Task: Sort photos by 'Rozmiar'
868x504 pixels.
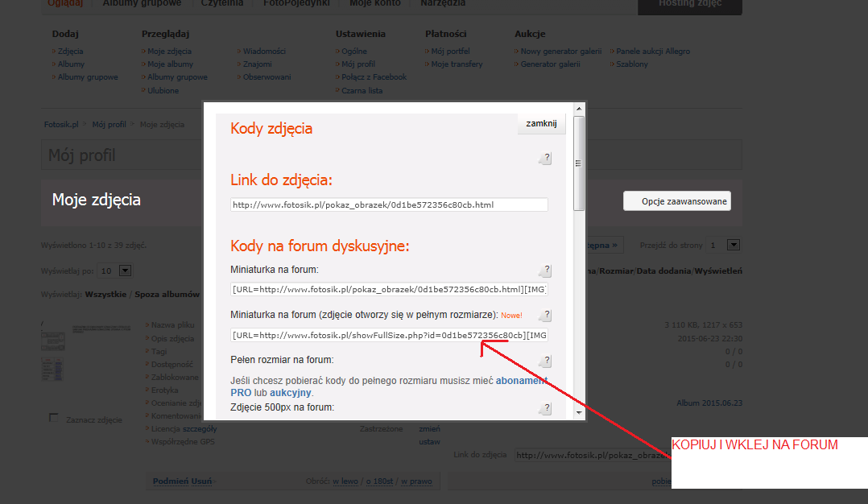Action: [617, 271]
